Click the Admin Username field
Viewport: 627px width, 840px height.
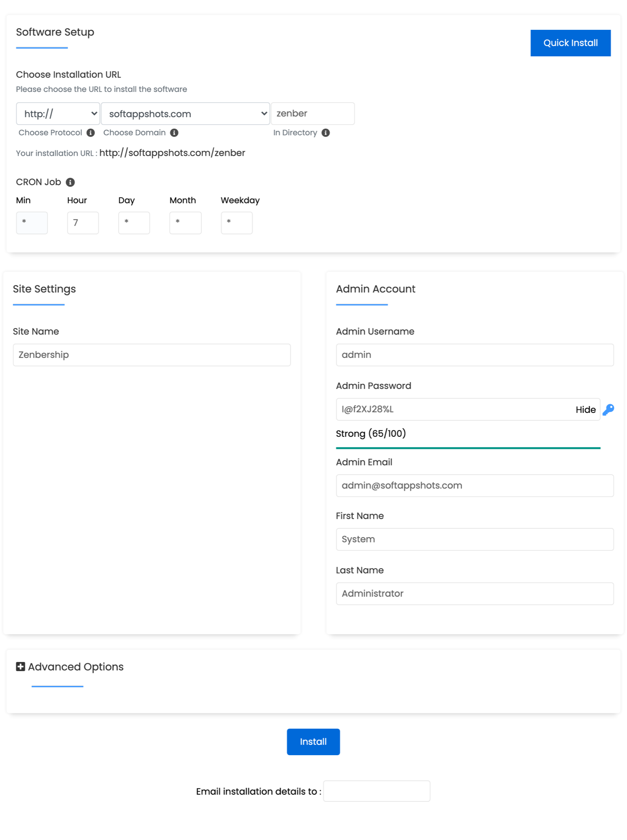pyautogui.click(x=475, y=355)
